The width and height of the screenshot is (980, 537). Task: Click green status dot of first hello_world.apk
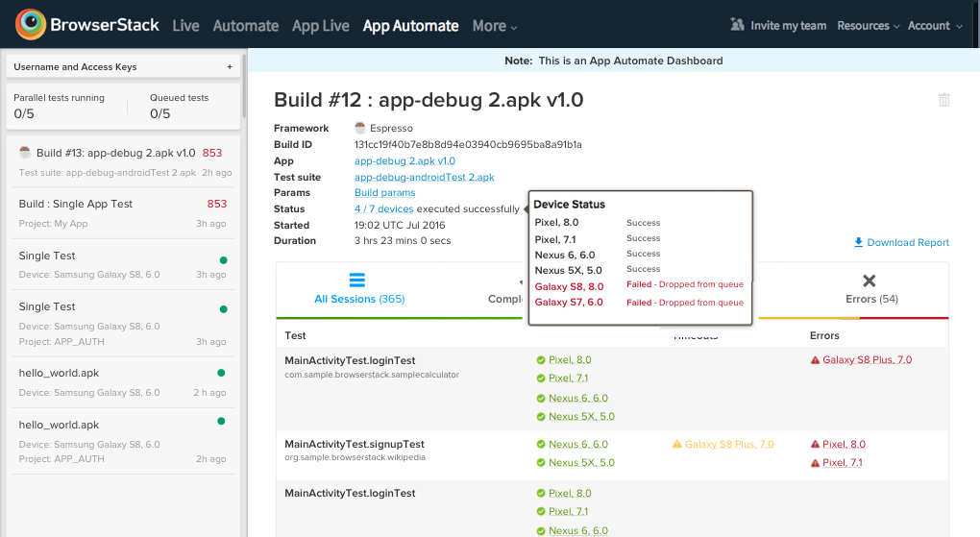tap(221, 373)
